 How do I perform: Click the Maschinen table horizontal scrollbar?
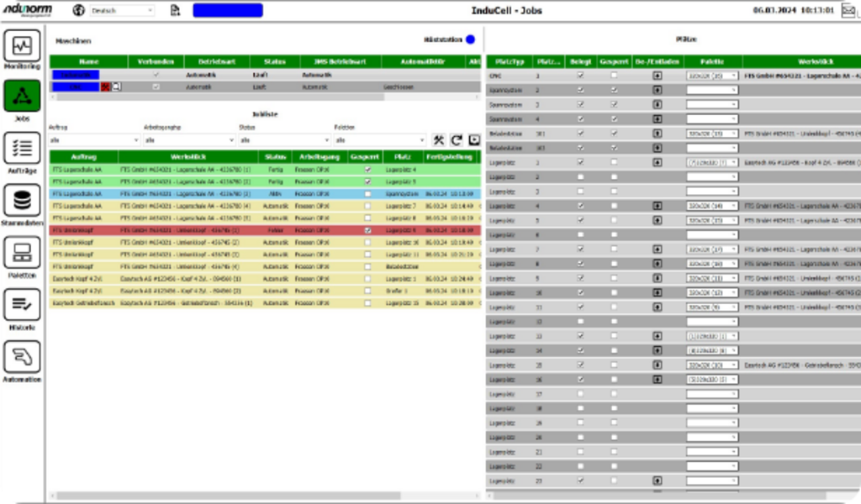click(x=219, y=97)
